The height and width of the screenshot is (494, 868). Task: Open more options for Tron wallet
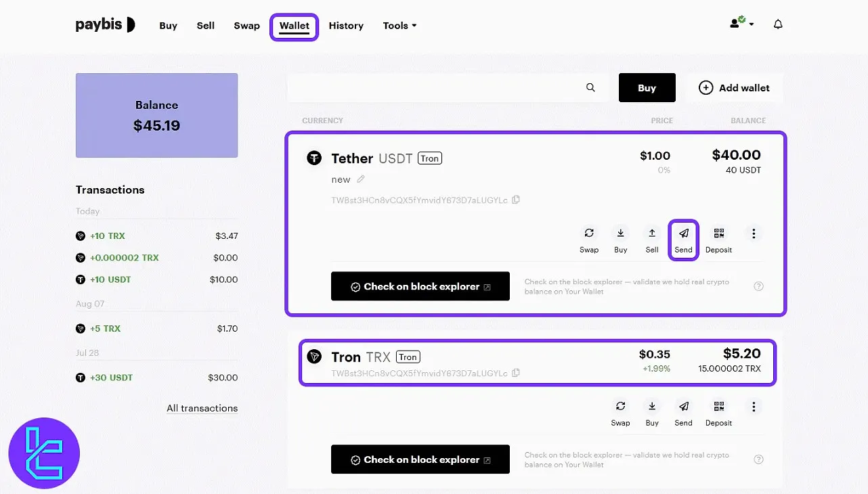(754, 407)
